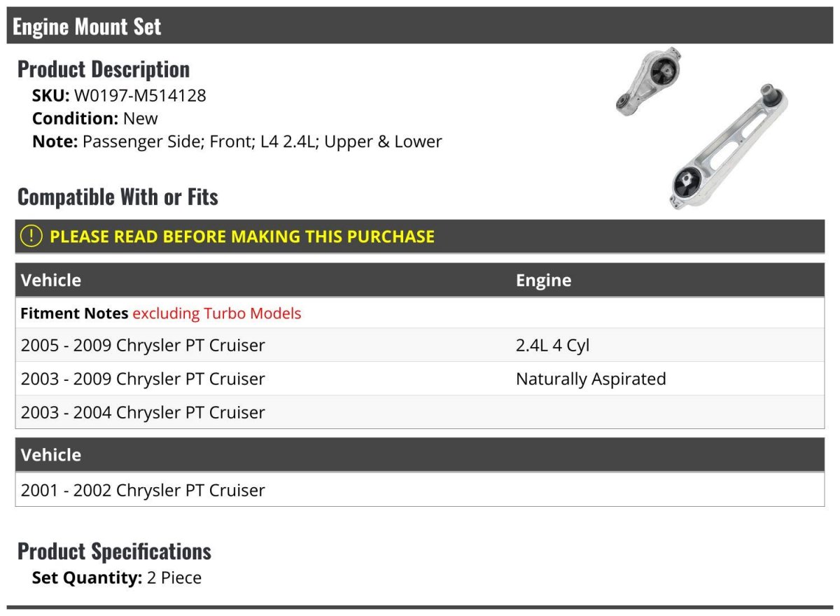Click the Condition: New line
The image size is (840, 616).
95,118
